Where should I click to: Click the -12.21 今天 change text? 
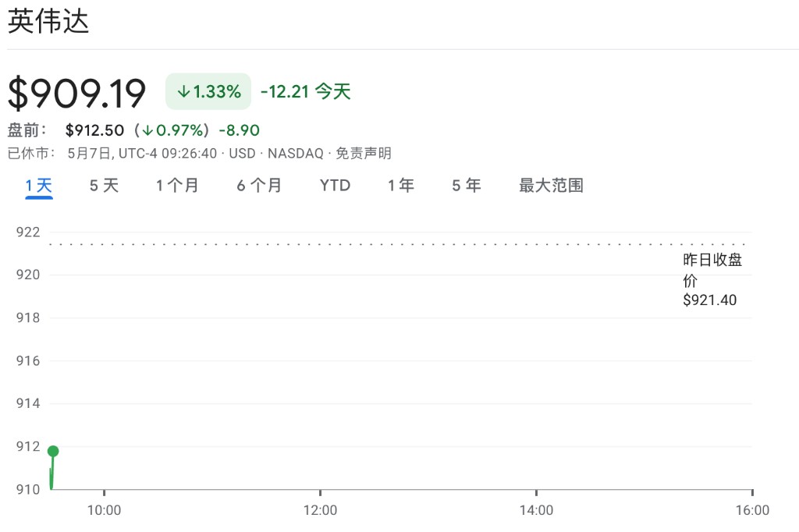point(306,92)
